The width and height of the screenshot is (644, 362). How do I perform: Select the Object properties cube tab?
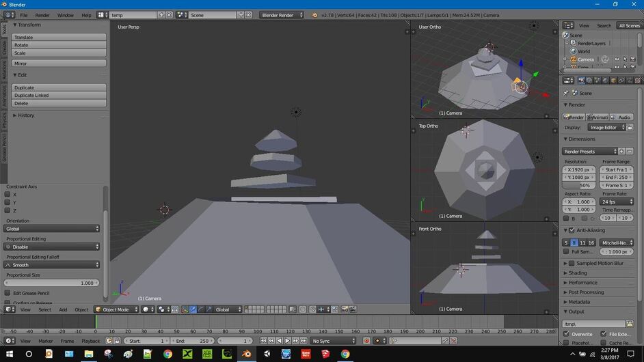pos(613,81)
